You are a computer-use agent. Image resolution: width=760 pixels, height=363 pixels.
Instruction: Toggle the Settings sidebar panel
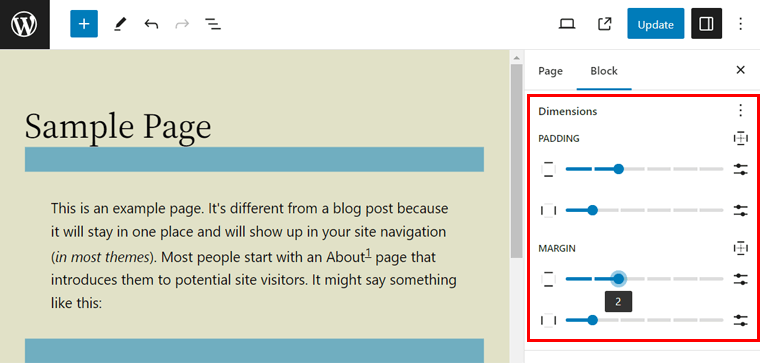coord(706,24)
